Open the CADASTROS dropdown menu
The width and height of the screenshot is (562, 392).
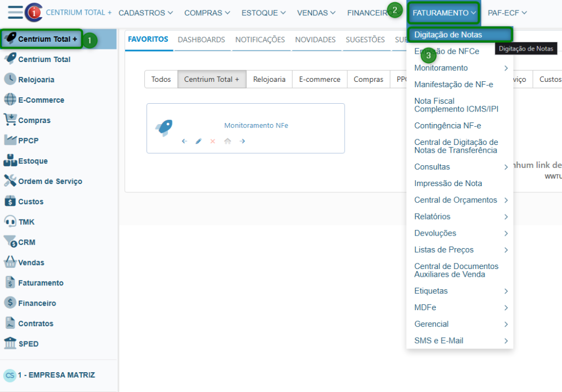[x=145, y=13]
